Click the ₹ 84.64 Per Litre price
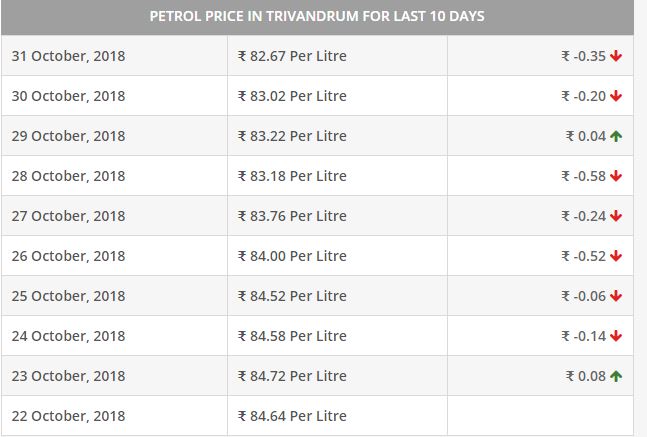The height and width of the screenshot is (437, 647). [292, 416]
